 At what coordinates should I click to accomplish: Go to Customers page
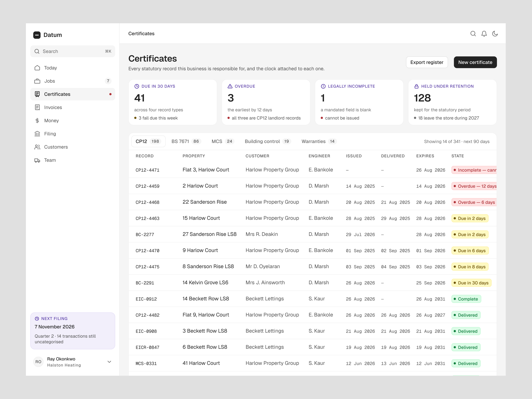point(73,147)
